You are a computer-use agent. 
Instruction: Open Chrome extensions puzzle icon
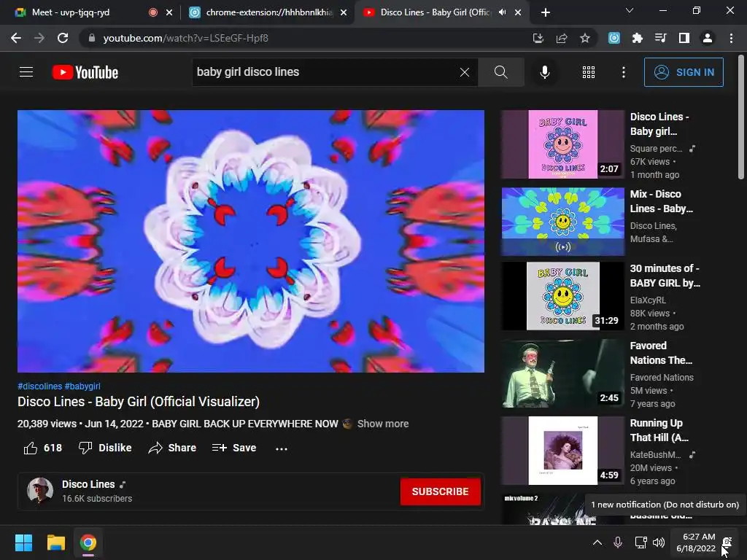point(637,38)
